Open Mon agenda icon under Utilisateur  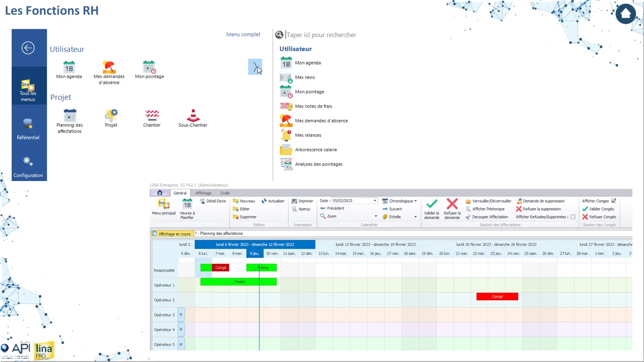[x=69, y=68]
